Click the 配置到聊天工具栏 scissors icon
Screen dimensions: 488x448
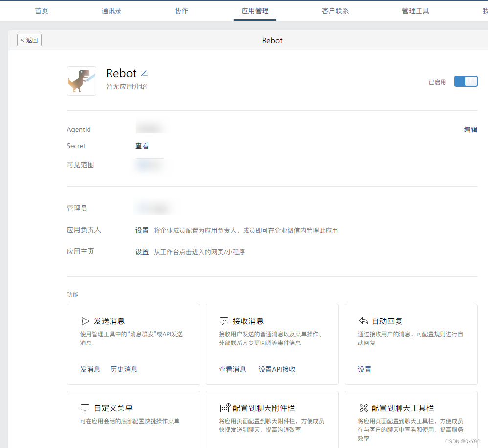point(363,408)
